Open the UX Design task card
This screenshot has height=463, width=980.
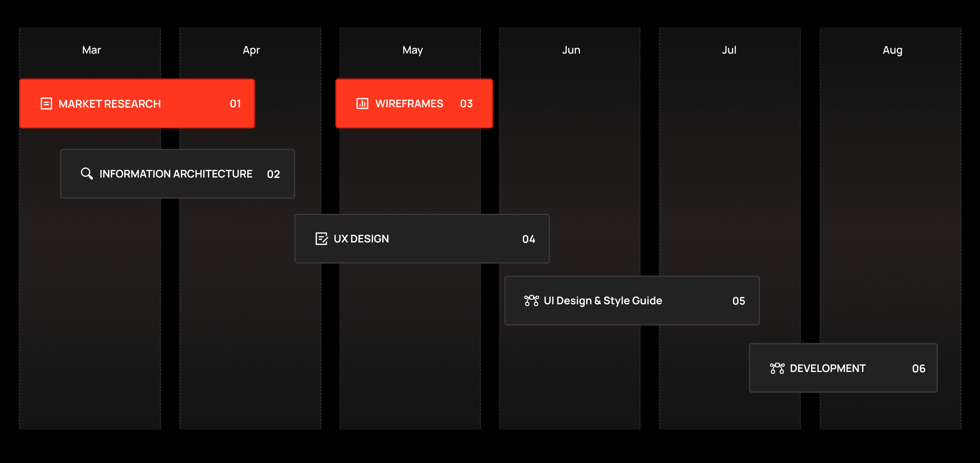point(422,239)
